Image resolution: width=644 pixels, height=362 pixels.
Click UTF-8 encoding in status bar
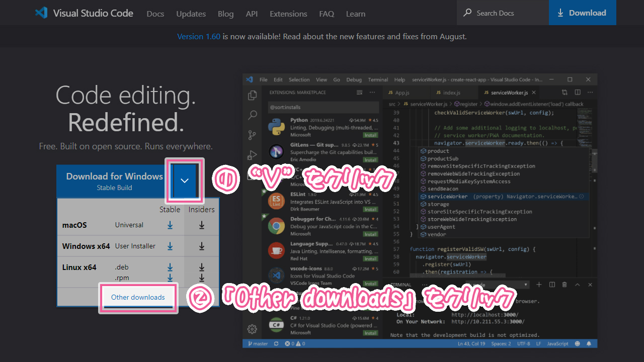(523, 344)
